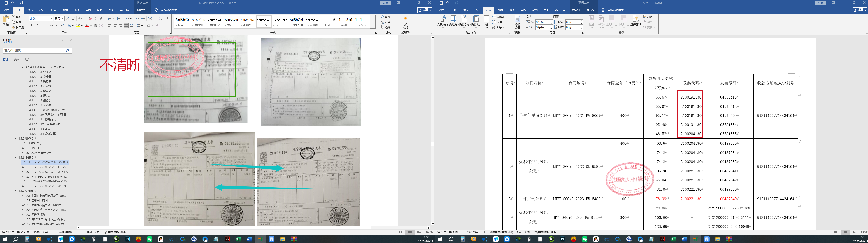
Task: Click the paragraph shading paint bucket
Action: (149, 26)
